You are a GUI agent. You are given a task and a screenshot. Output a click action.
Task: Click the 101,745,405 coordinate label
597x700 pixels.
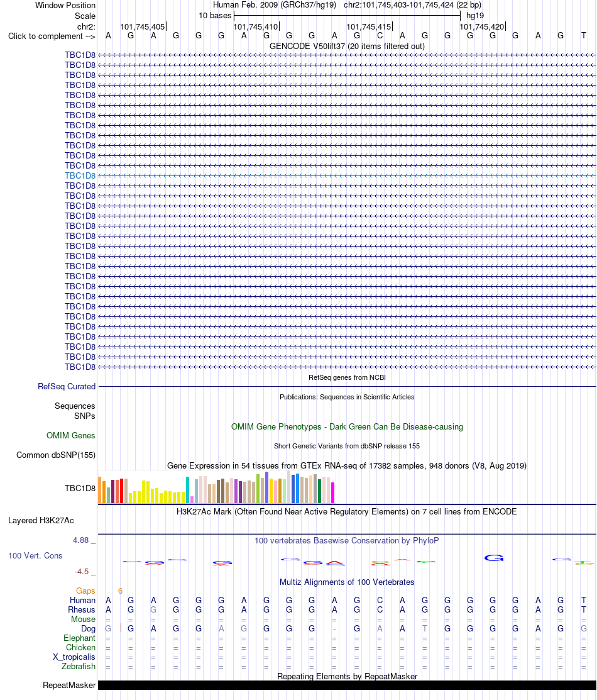[142, 27]
